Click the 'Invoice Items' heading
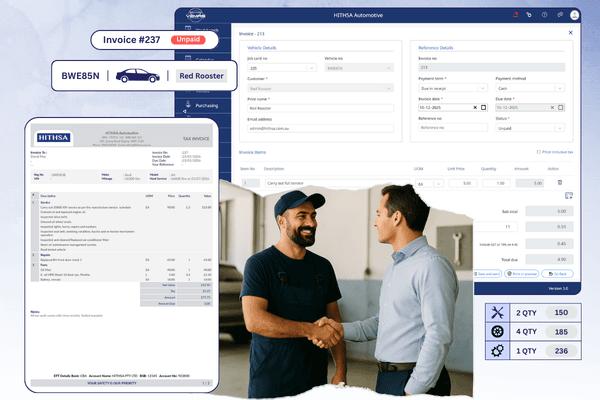Image resolution: width=600 pixels, height=400 pixels. coord(253,152)
